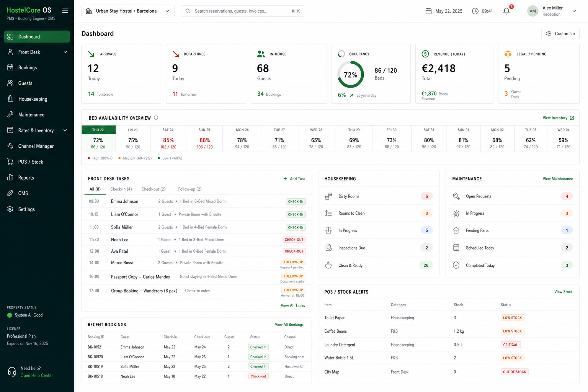Open the notifications bell icon

(506, 11)
